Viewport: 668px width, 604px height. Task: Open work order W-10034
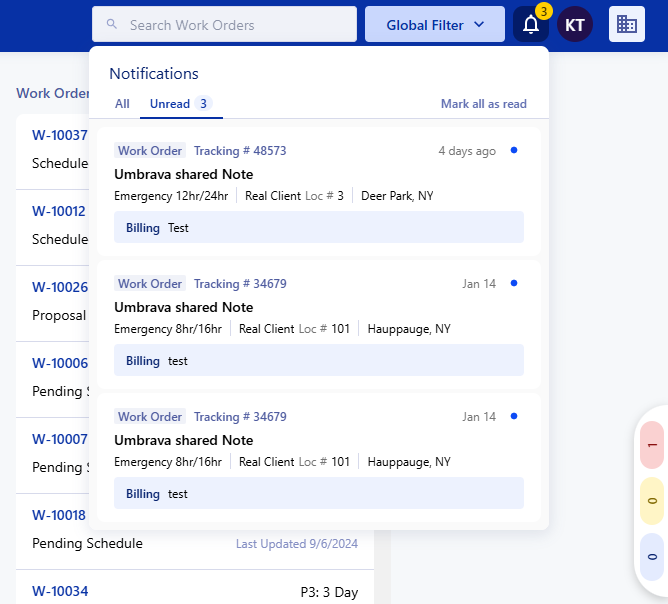tap(60, 591)
